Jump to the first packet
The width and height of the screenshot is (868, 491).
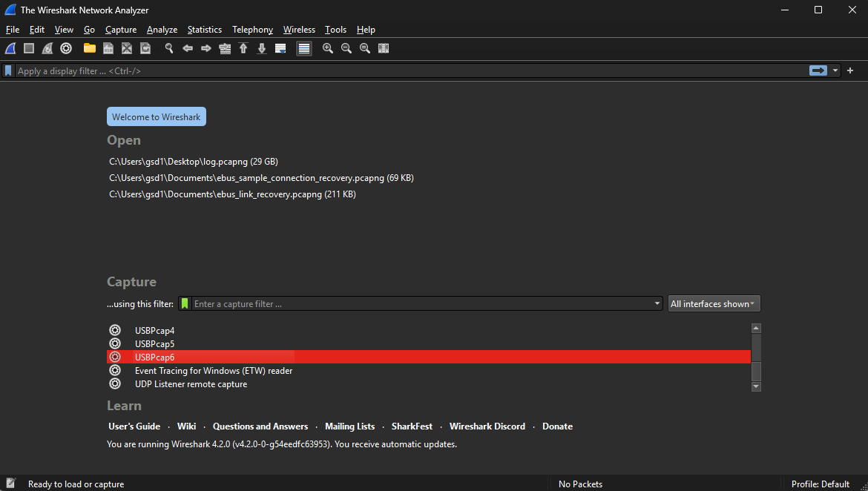(x=243, y=49)
